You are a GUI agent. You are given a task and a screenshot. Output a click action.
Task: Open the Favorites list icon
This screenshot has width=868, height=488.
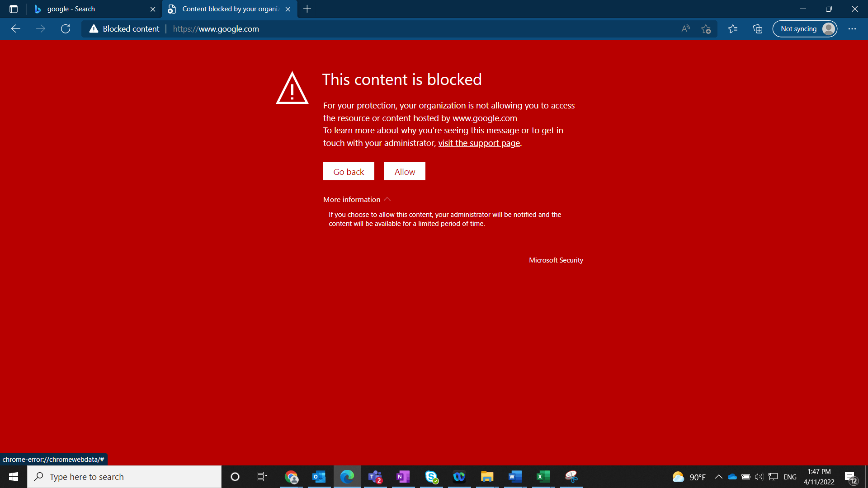(733, 29)
